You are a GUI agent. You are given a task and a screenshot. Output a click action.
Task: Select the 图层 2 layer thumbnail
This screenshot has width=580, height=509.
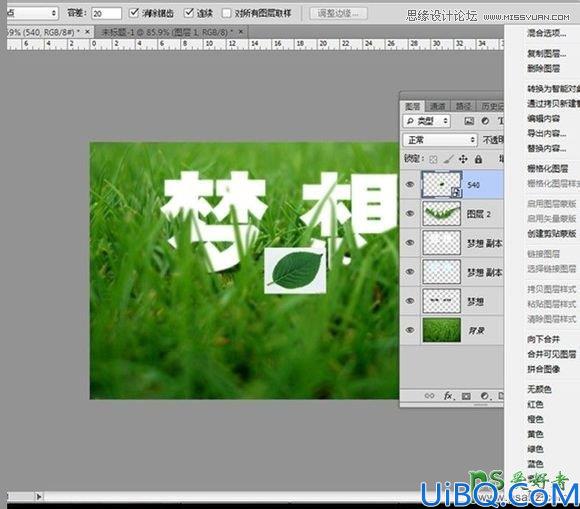(x=441, y=213)
